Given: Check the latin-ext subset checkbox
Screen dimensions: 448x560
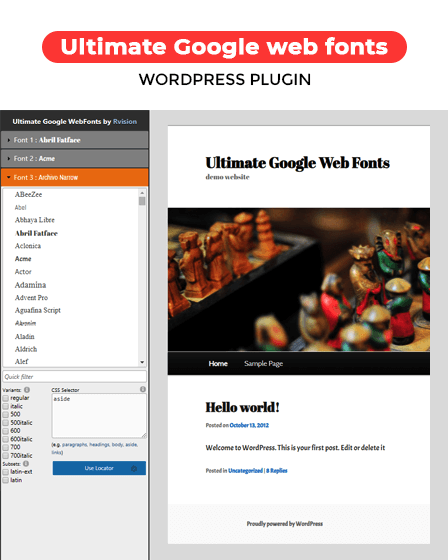Looking at the screenshot, I should (x=6, y=472).
